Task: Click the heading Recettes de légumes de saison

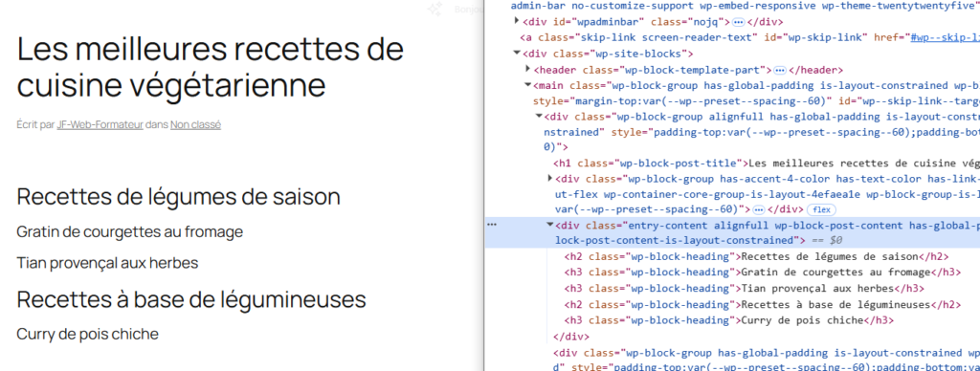Action: coord(178,197)
